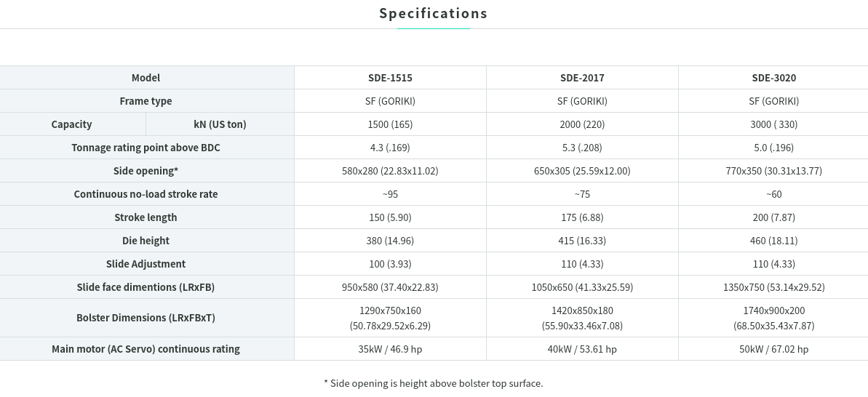Click Bolster Dimensions (LRxFBxT) label
Viewport: 868px width, 397px height.
pyautogui.click(x=146, y=318)
